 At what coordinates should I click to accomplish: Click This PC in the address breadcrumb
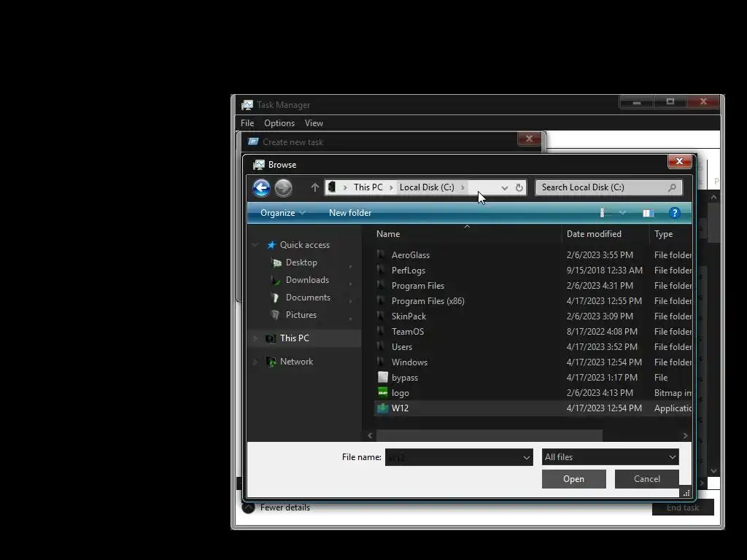click(x=368, y=187)
